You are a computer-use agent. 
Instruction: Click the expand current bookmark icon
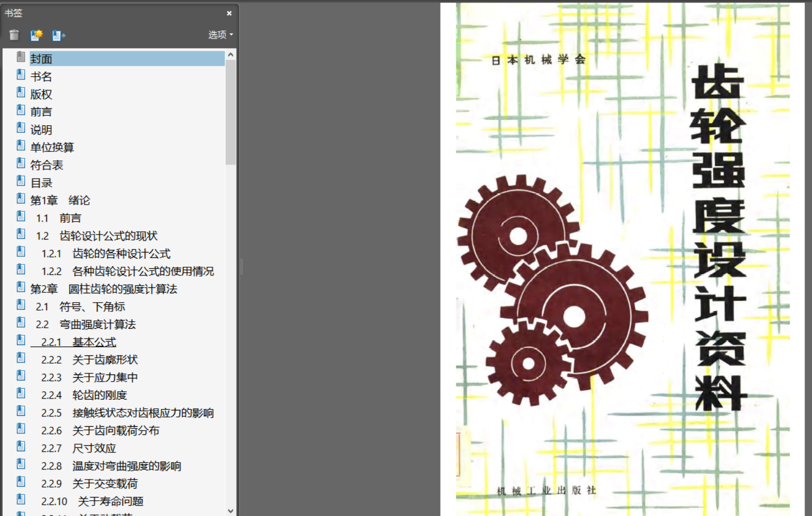59,35
